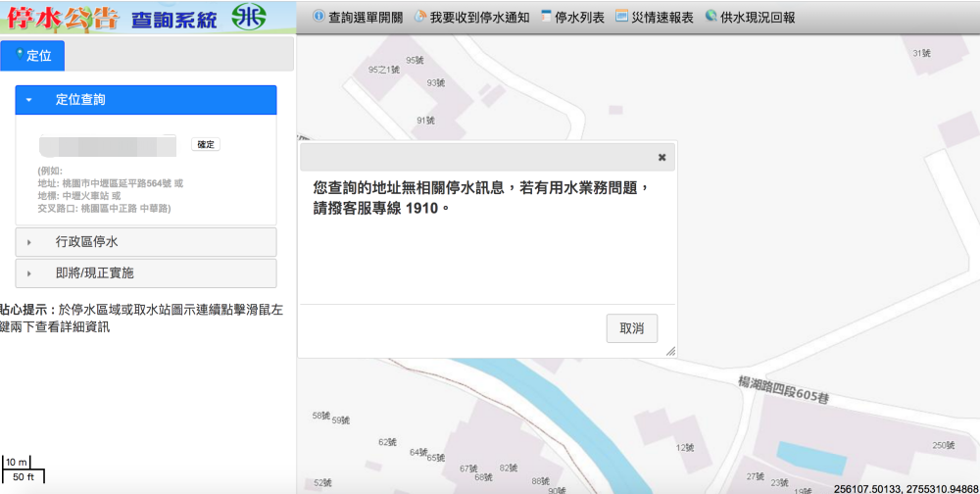The width and height of the screenshot is (980, 494).
Task: Click the pin icon on 定位 tab
Action: (x=20, y=54)
